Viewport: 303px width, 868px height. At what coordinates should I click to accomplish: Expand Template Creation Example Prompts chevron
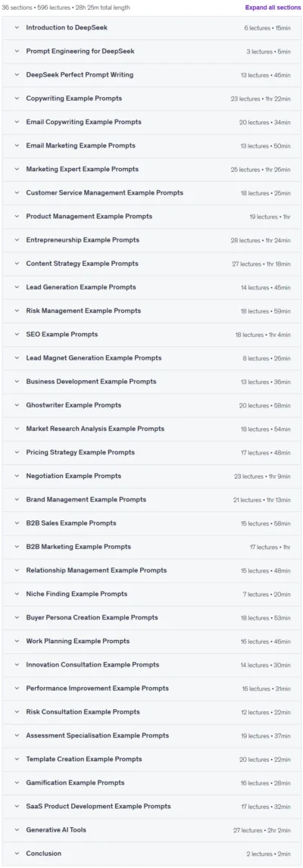pyautogui.click(x=17, y=760)
